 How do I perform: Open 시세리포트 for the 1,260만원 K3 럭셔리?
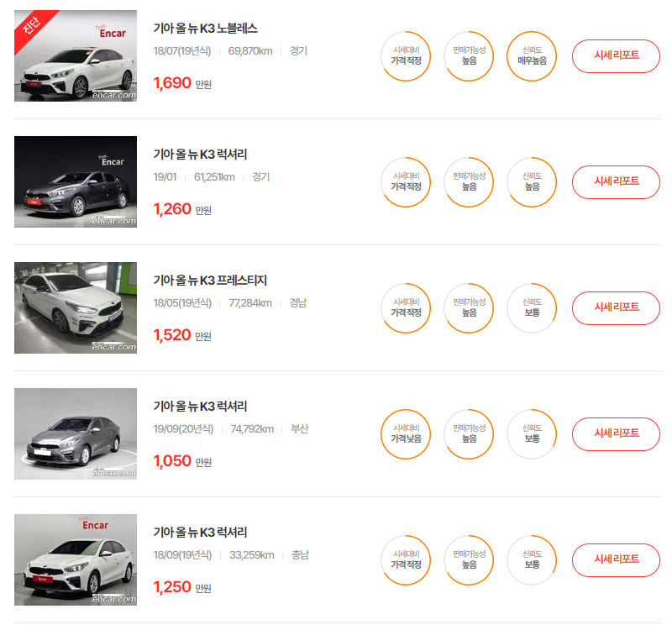coord(616,182)
